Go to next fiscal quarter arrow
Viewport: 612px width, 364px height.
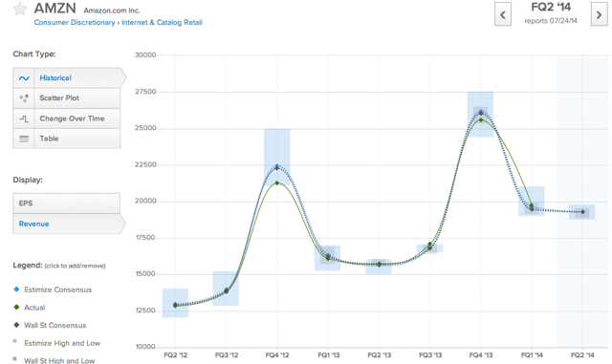click(599, 15)
